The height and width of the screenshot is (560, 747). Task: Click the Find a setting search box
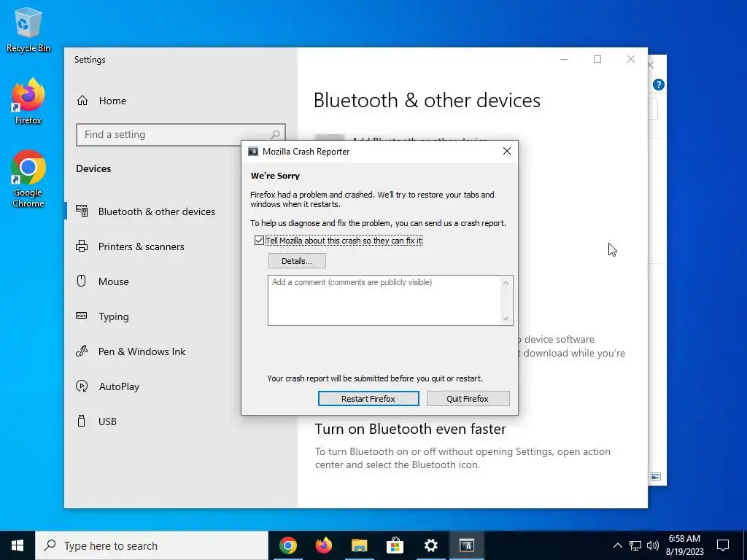tap(181, 135)
